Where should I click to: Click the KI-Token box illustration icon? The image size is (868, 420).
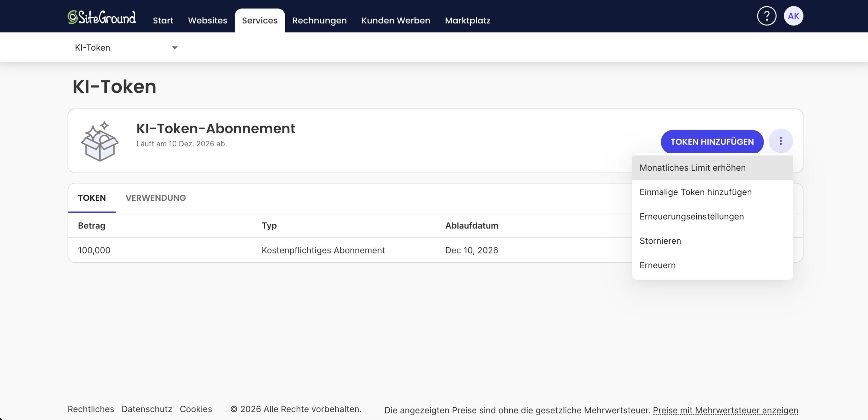pos(100,141)
